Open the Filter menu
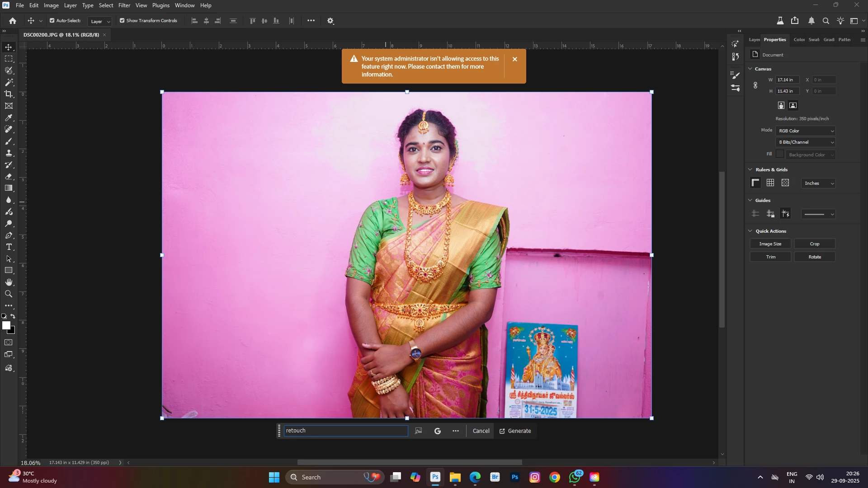868x488 pixels. tap(124, 5)
